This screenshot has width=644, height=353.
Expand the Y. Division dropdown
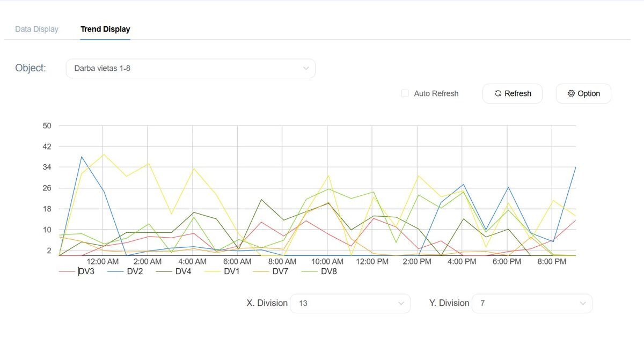click(x=532, y=303)
